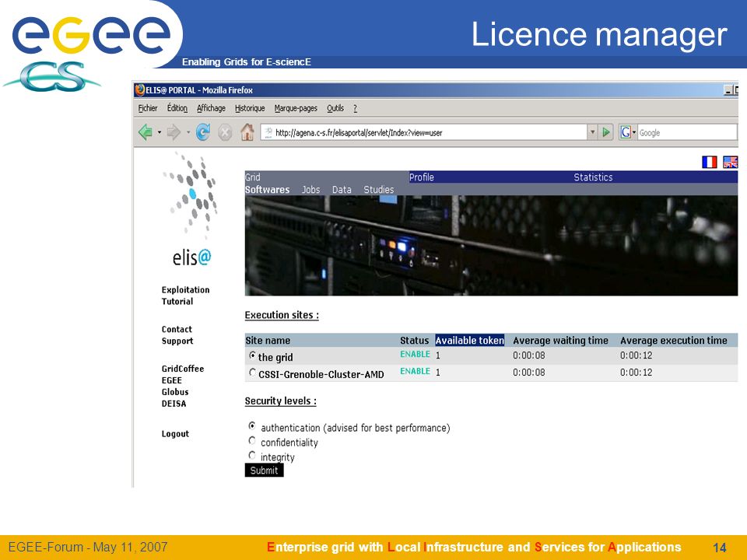Screen dimensions: 747x560
Task: Open the search engine selector dropdown
Action: 634,132
